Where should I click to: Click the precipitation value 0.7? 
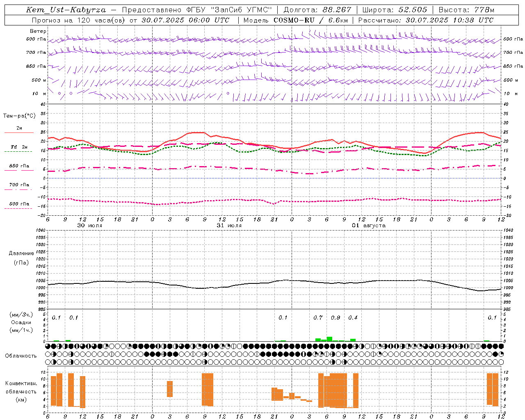[x=318, y=317]
